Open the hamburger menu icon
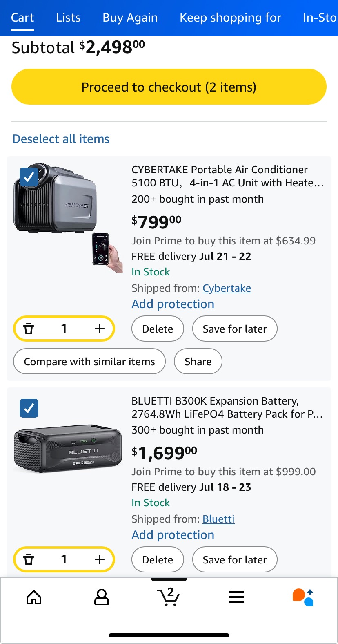The height and width of the screenshot is (644, 338). pos(236,597)
